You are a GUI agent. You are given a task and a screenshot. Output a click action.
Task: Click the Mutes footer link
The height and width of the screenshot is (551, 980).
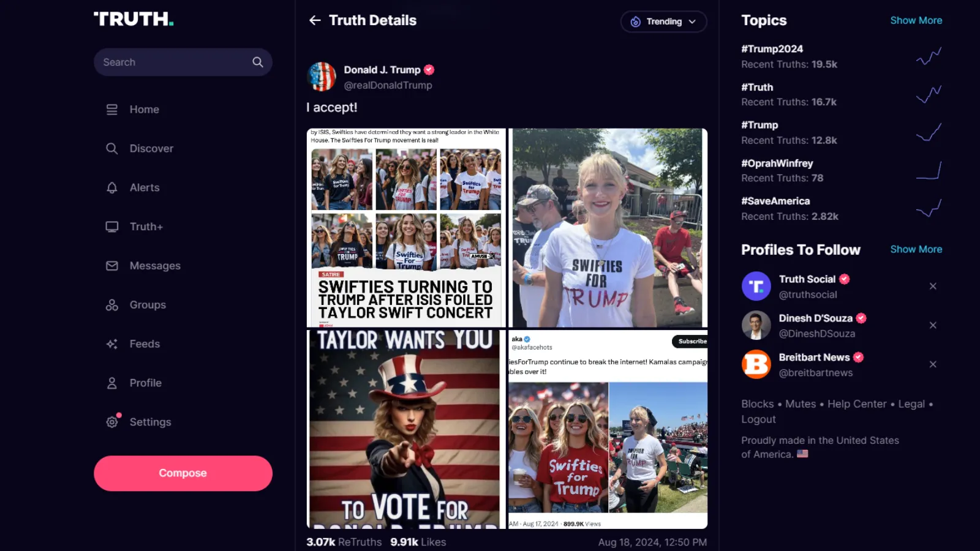point(801,404)
